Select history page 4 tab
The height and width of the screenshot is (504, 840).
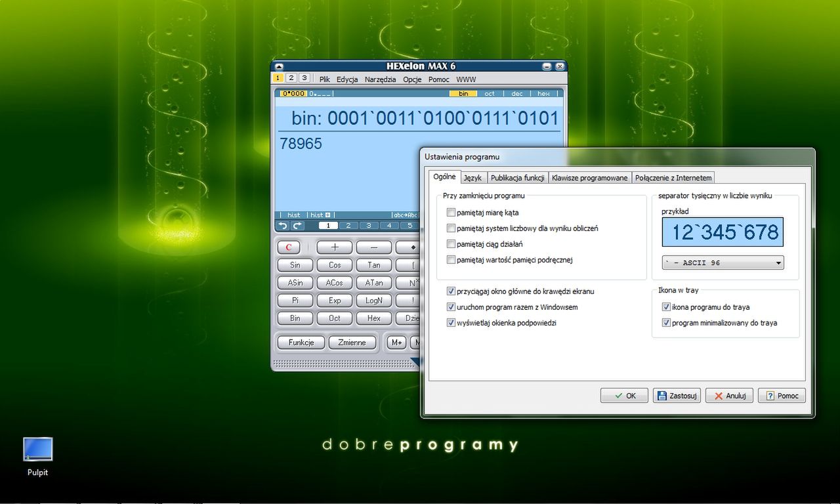pos(390,226)
